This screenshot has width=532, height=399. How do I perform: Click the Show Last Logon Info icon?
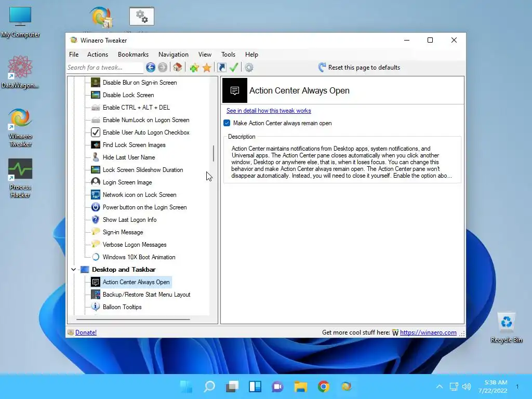click(x=96, y=220)
